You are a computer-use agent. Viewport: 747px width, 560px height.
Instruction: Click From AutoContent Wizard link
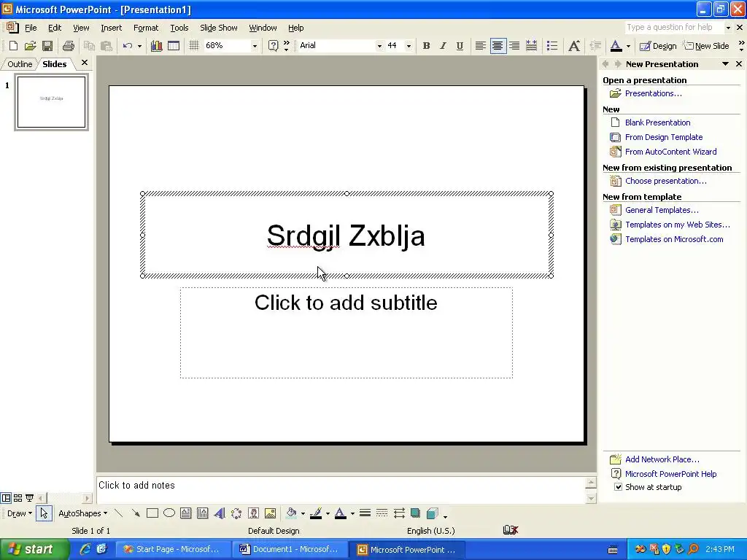(x=670, y=152)
